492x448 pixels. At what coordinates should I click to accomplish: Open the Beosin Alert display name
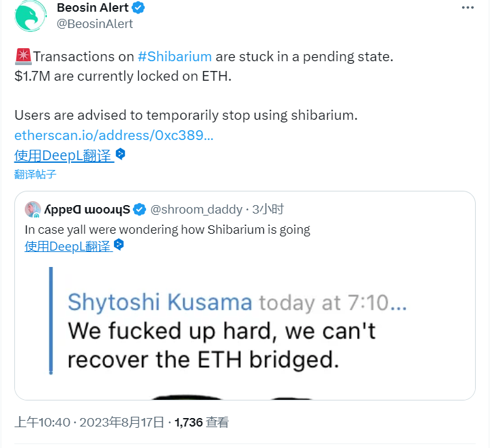pyautogui.click(x=94, y=8)
